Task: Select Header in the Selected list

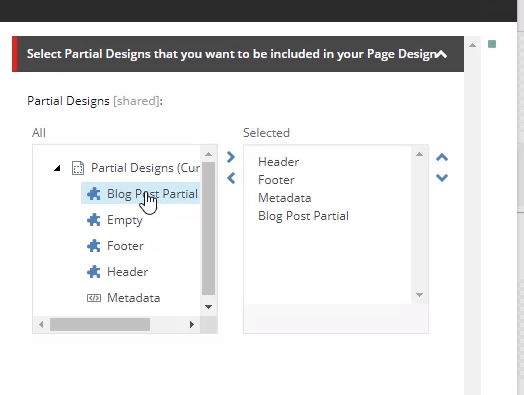Action: click(x=278, y=162)
